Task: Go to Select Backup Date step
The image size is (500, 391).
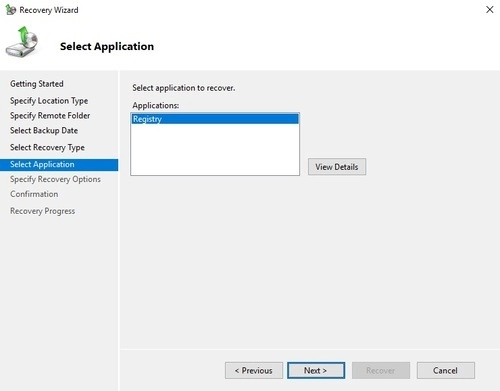Action: tap(44, 131)
